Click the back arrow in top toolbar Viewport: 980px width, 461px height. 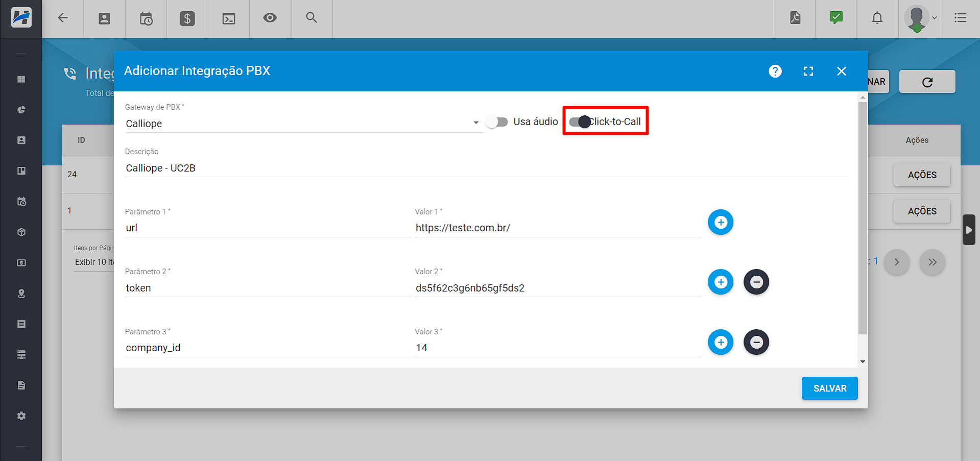62,17
